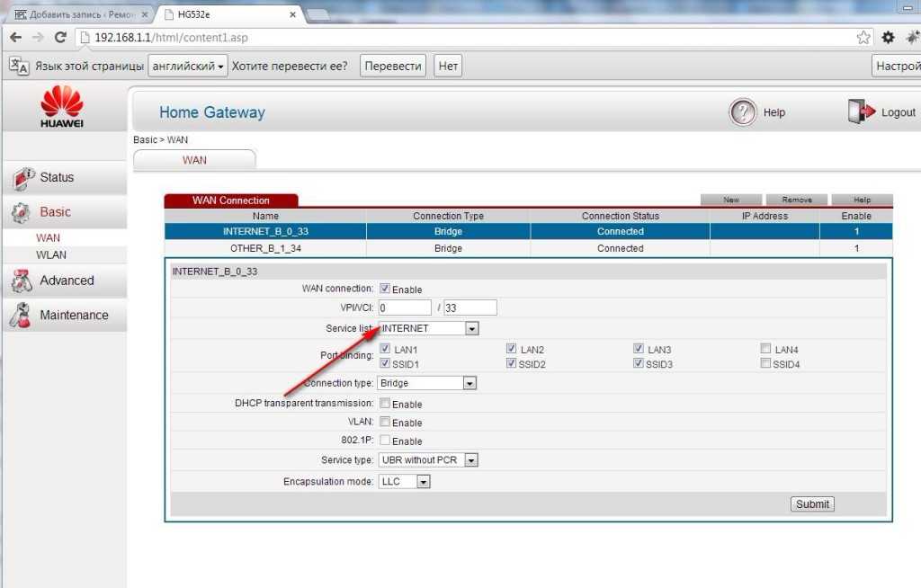
Task: Select the OTHER_B_1_34 table row
Action: [528, 248]
